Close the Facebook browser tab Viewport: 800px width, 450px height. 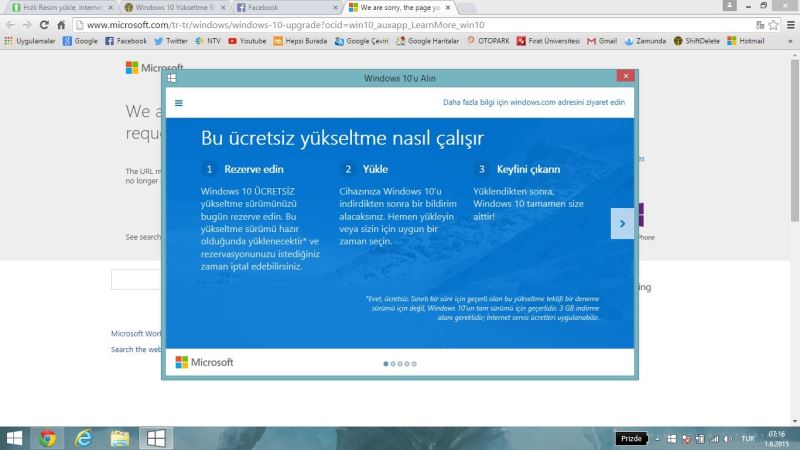coord(335,8)
